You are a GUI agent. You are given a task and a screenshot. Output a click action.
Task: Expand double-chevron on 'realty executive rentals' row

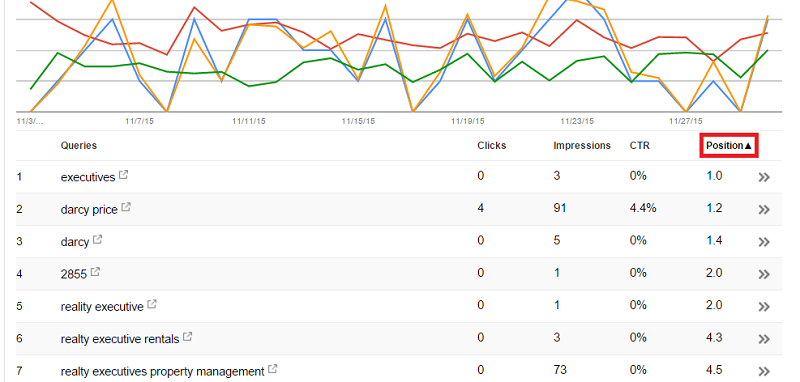click(x=764, y=339)
